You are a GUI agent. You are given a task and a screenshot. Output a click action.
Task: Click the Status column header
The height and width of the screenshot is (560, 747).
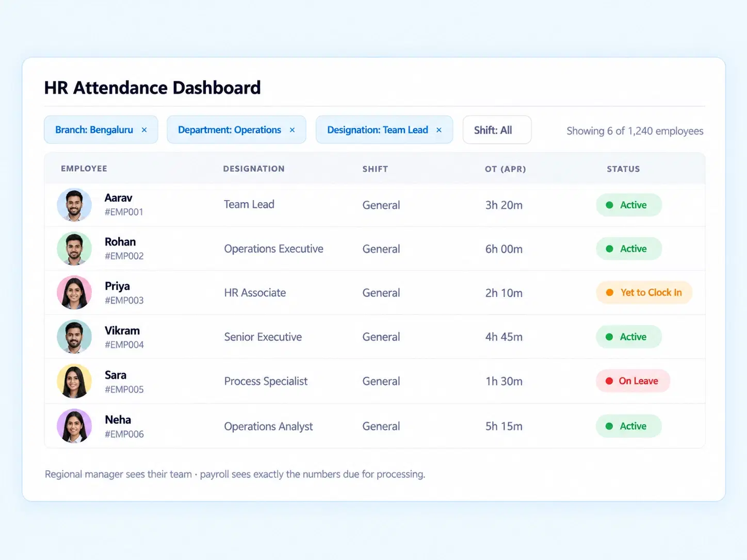click(623, 169)
